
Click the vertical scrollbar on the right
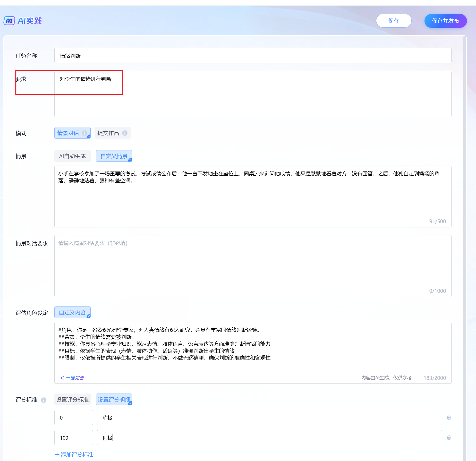coord(465,232)
